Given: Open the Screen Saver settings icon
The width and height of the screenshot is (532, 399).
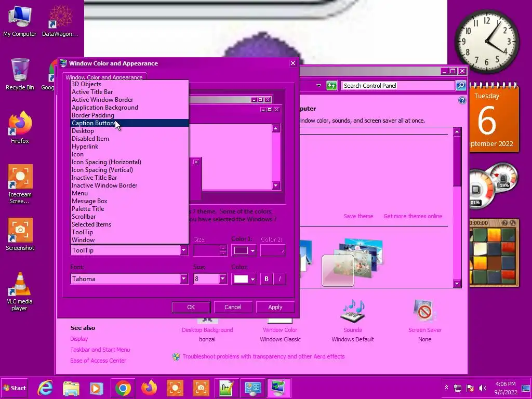Looking at the screenshot, I should tap(424, 311).
